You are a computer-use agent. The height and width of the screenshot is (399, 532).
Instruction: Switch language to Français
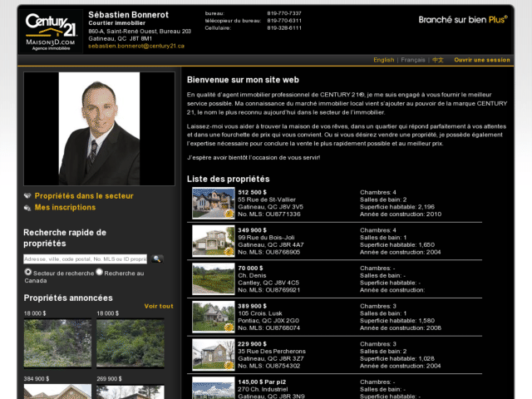click(x=413, y=60)
